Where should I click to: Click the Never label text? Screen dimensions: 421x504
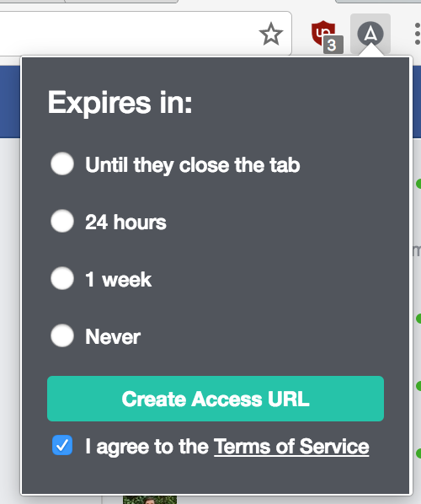[113, 337]
